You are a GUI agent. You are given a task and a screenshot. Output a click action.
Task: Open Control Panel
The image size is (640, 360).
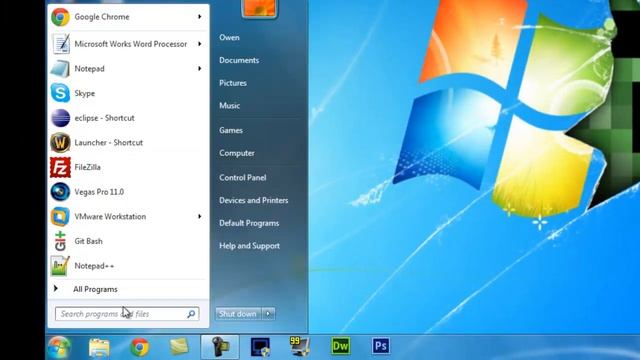pyautogui.click(x=243, y=178)
